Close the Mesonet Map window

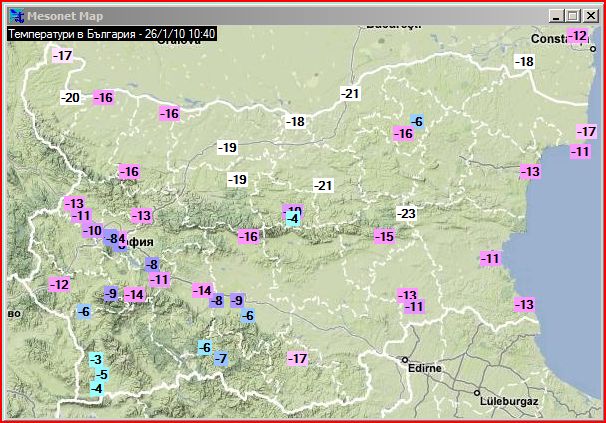point(589,15)
